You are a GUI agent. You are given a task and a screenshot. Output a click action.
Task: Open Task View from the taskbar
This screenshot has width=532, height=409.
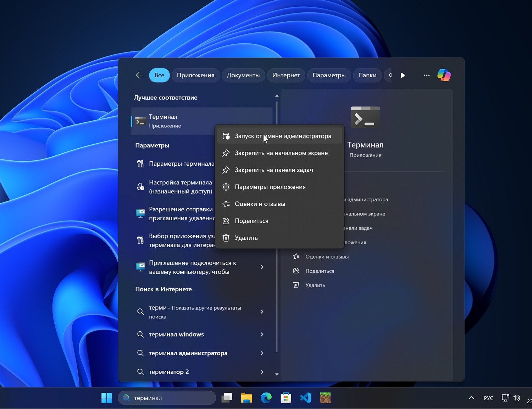(x=227, y=398)
